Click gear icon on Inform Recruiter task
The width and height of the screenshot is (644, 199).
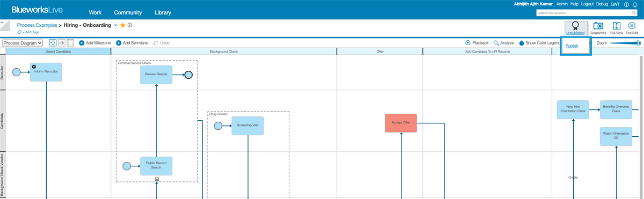pos(34,67)
